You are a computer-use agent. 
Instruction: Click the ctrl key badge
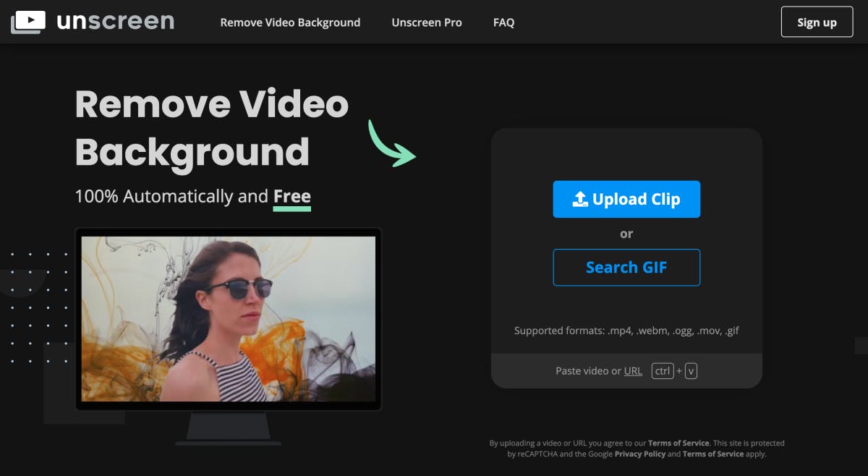(663, 371)
